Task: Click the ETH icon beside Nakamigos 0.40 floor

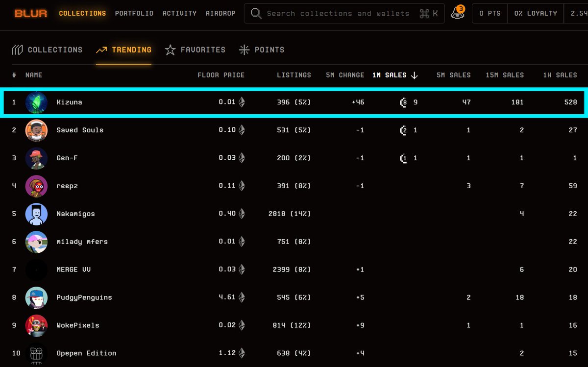Action: [x=241, y=214]
